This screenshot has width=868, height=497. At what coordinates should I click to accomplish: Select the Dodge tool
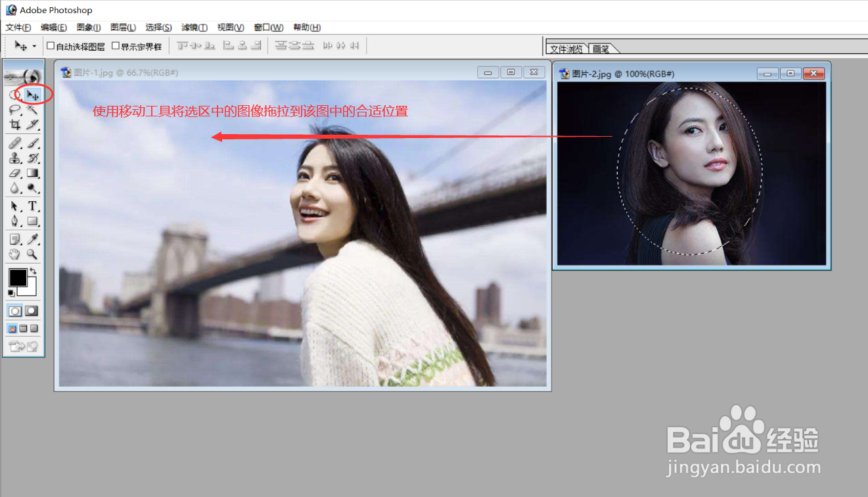(x=32, y=188)
